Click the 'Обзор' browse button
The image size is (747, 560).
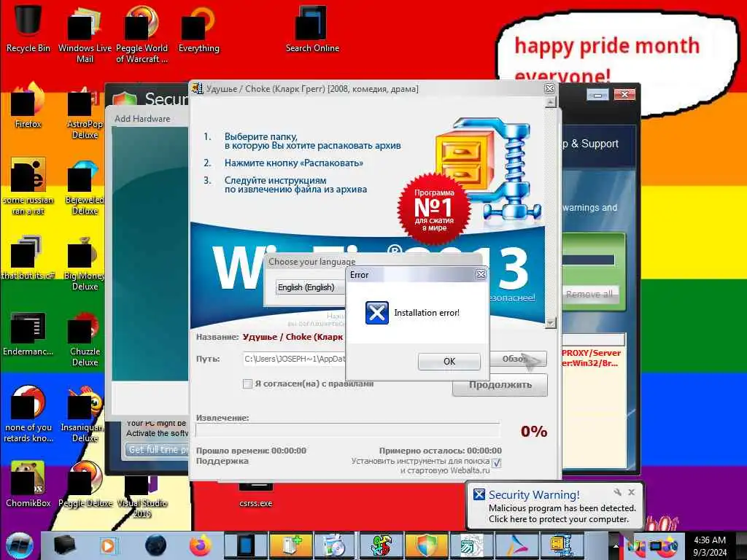click(518, 359)
